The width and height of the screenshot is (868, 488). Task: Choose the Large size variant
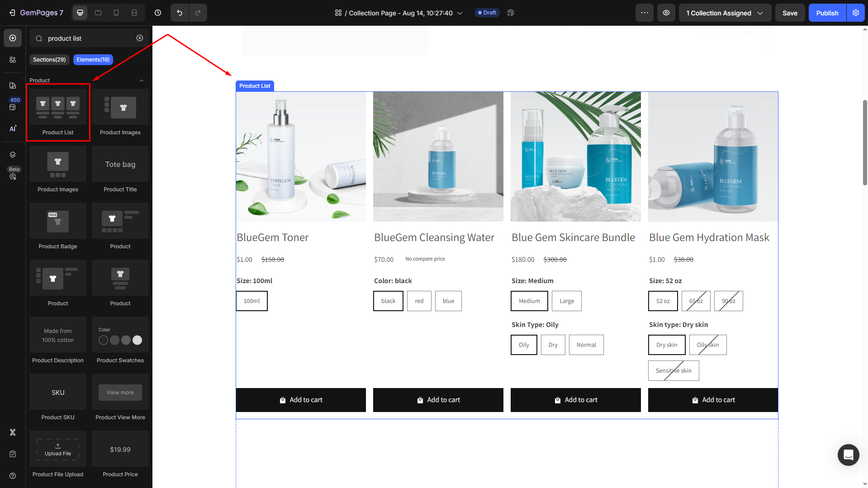tap(566, 301)
